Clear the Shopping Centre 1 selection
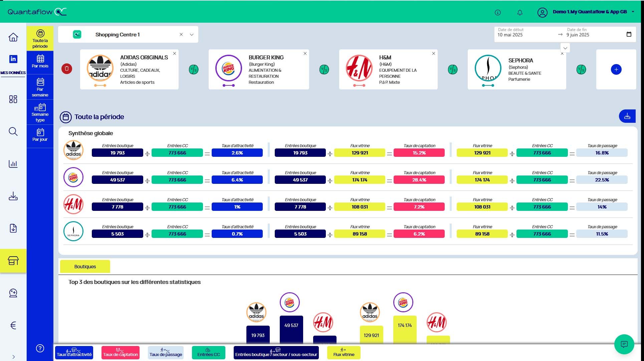 tap(181, 34)
